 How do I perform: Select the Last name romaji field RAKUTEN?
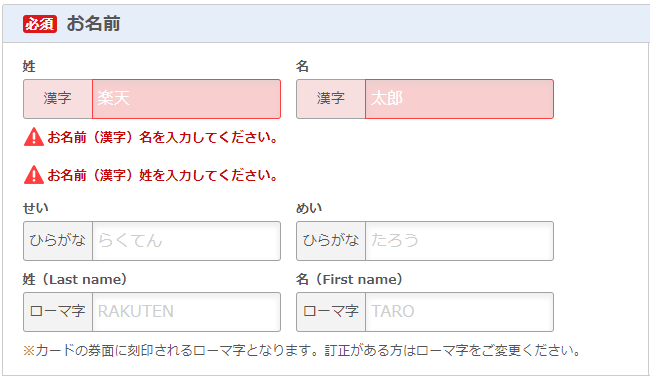pyautogui.click(x=187, y=312)
